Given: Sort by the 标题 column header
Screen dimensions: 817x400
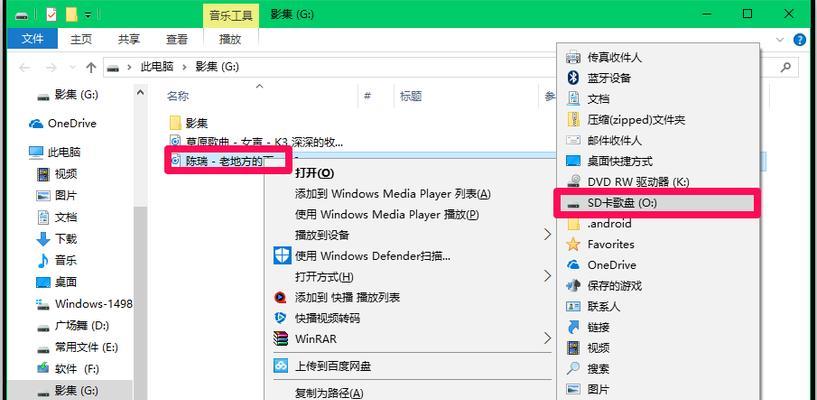Looking at the screenshot, I should coord(411,96).
